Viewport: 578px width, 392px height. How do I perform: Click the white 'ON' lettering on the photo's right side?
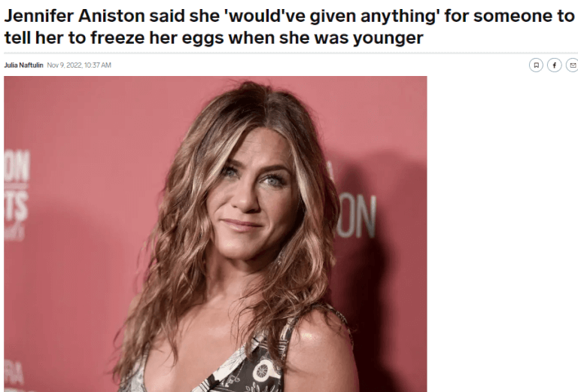(x=356, y=217)
